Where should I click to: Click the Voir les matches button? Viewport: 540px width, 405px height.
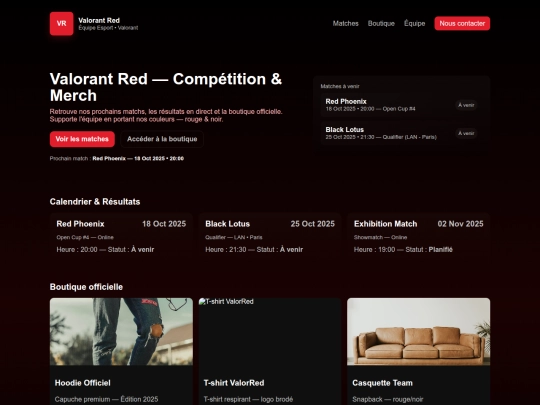point(82,139)
